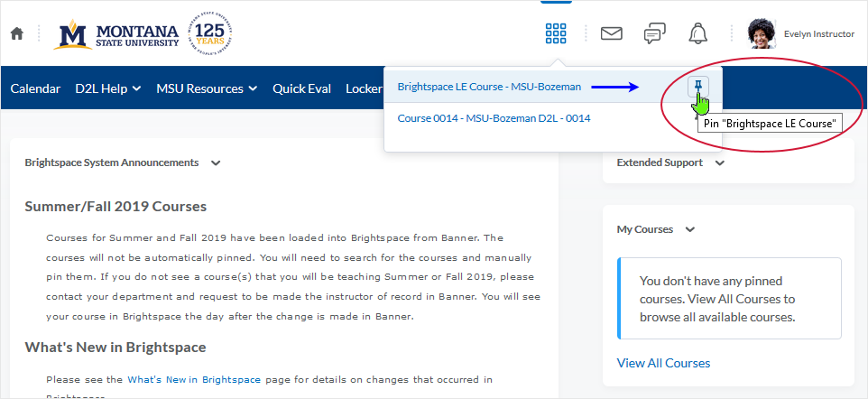Click Evelyn Instructor profile picture
The image size is (868, 399).
tap(762, 33)
